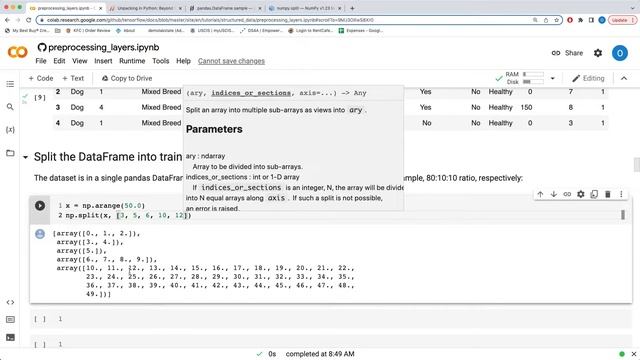Click the page vertical scrollbar
Screen dimensions: 640x360
(636, 165)
